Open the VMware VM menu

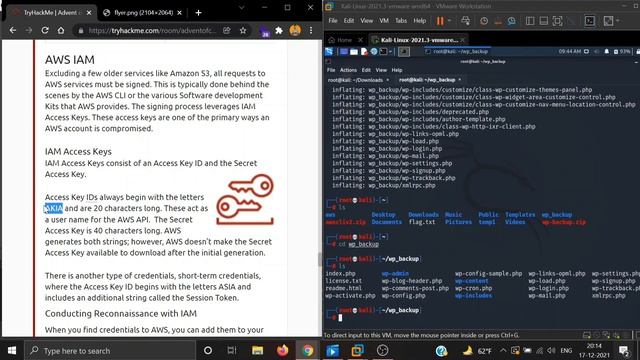(384, 20)
